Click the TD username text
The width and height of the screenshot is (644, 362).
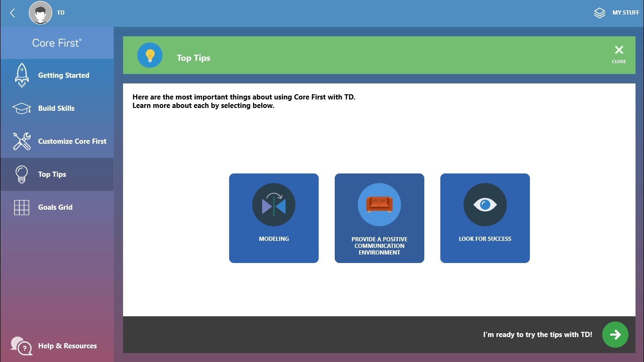click(61, 13)
